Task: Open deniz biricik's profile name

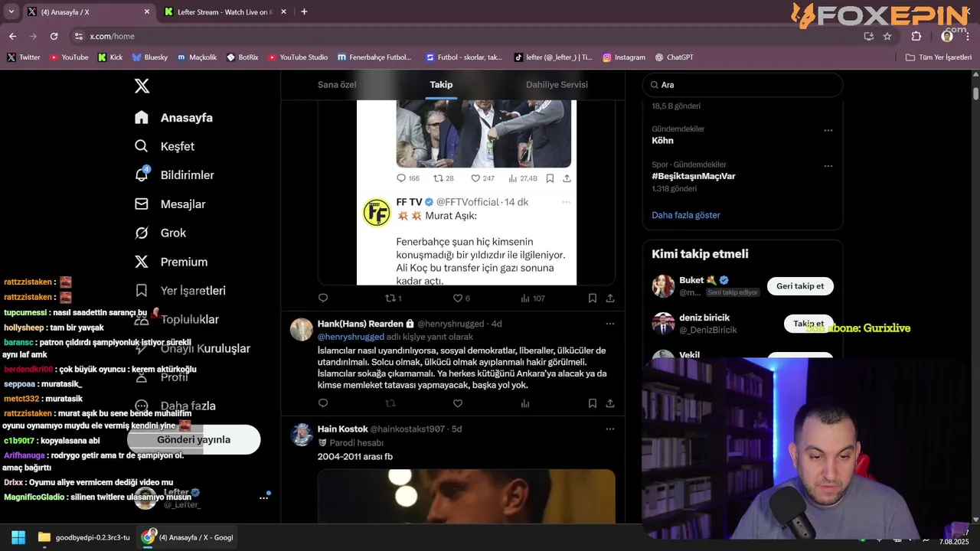Action: click(704, 318)
